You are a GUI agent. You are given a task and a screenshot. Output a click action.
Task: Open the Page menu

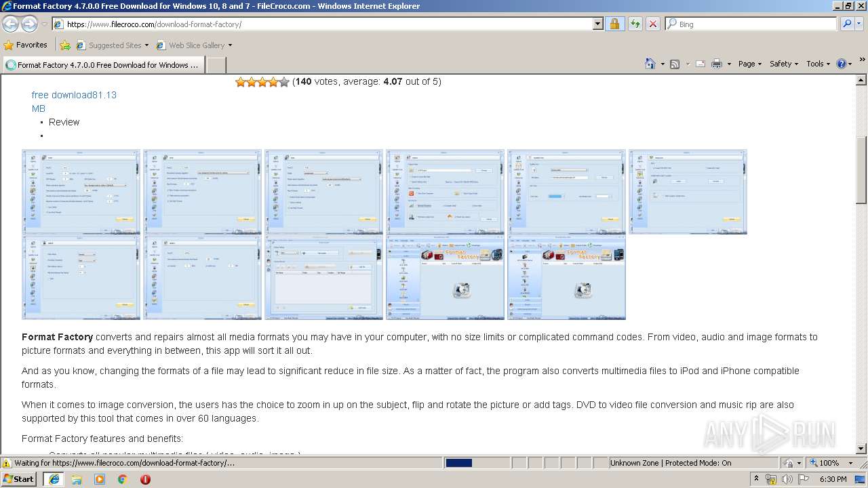750,64
